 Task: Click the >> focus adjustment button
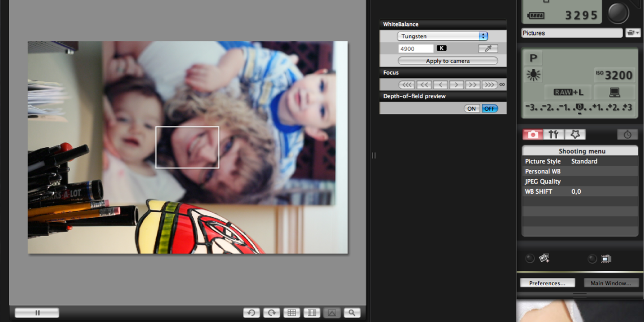pos(473,85)
